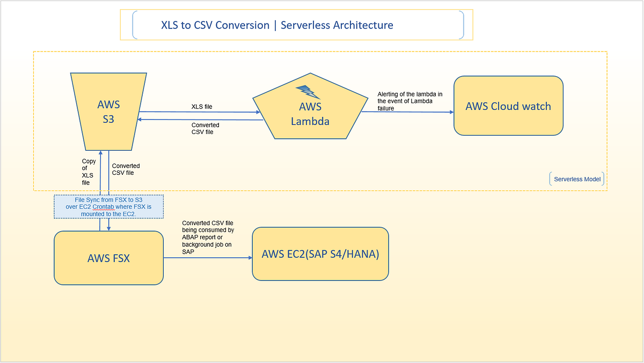Select the lightning bolt symbol inside Lambda
644x363 pixels.
click(306, 92)
